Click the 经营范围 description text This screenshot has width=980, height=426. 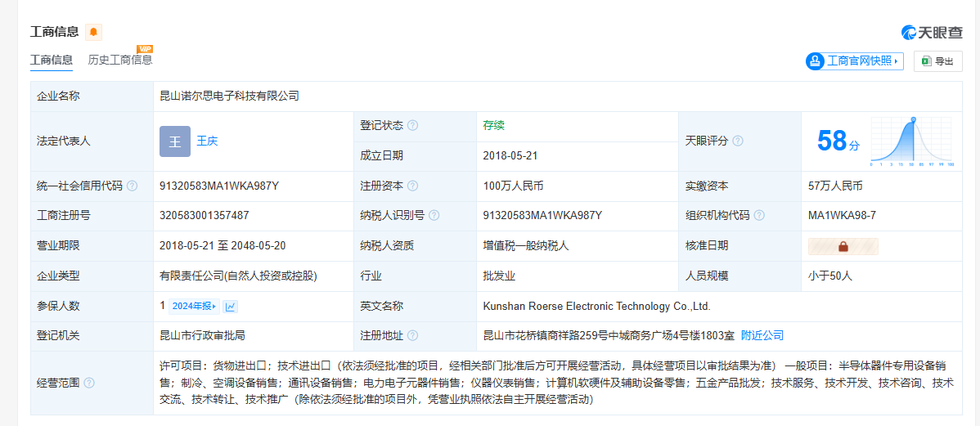[557, 383]
